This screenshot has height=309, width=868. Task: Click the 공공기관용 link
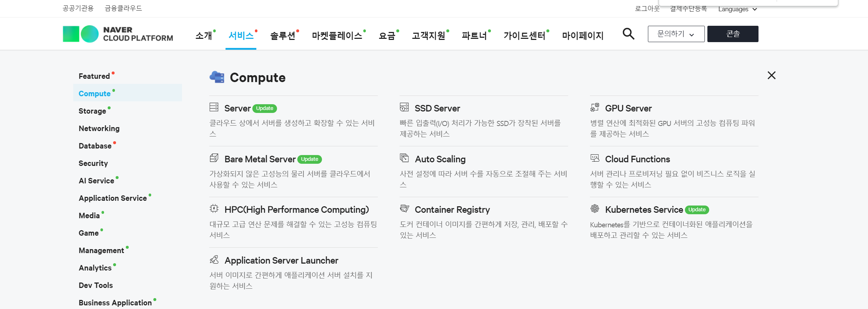click(x=78, y=8)
